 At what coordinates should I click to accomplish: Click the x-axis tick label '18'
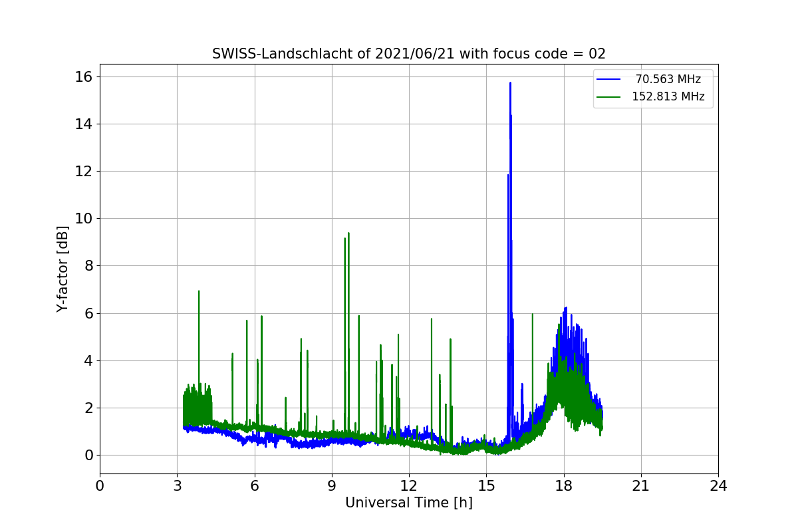point(564,485)
